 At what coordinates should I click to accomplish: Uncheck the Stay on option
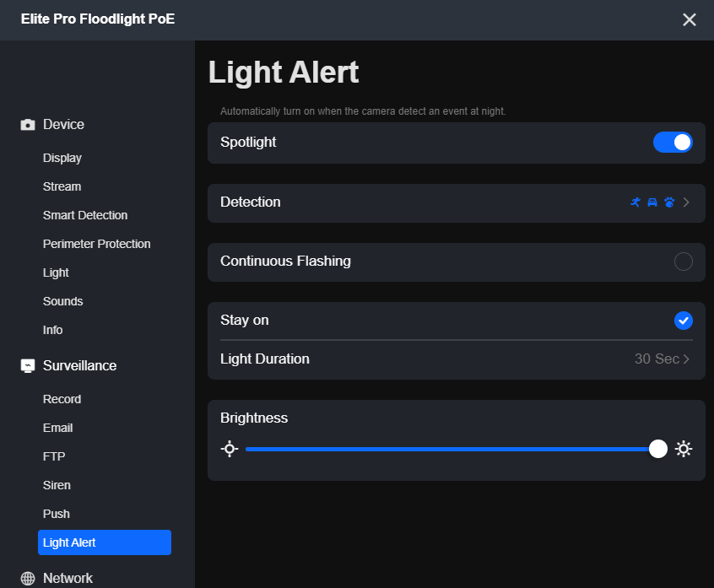[x=684, y=321]
